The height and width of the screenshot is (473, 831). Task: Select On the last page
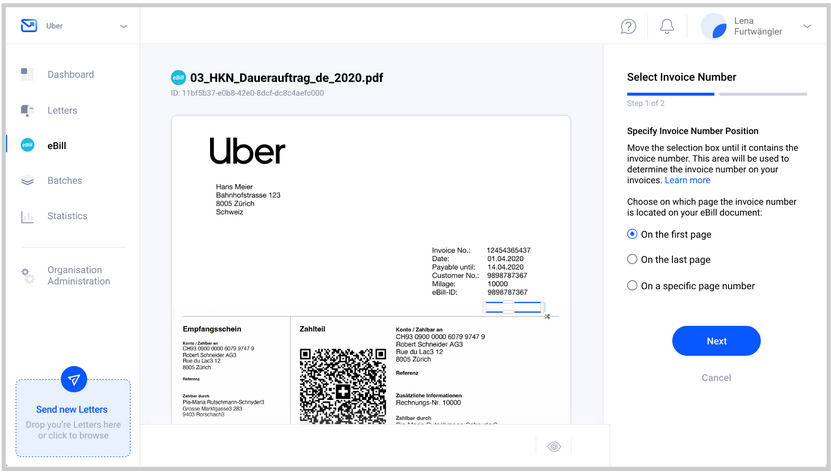click(668, 259)
